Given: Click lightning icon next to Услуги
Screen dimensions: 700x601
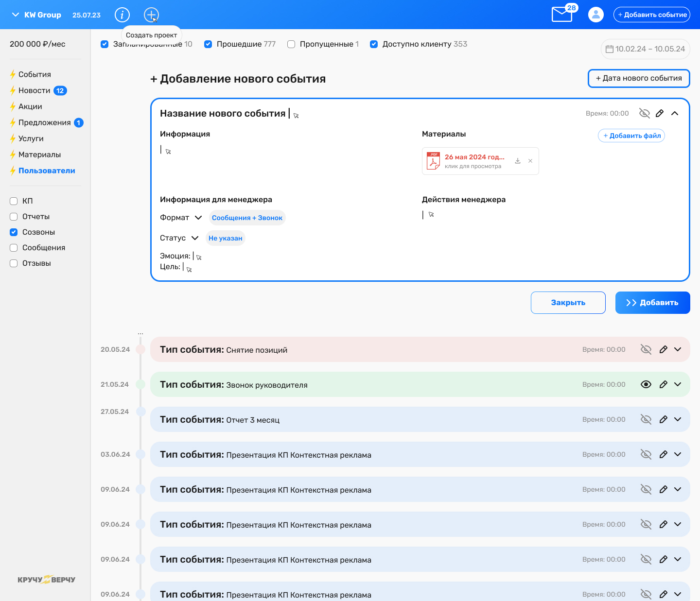Looking at the screenshot, I should point(13,138).
